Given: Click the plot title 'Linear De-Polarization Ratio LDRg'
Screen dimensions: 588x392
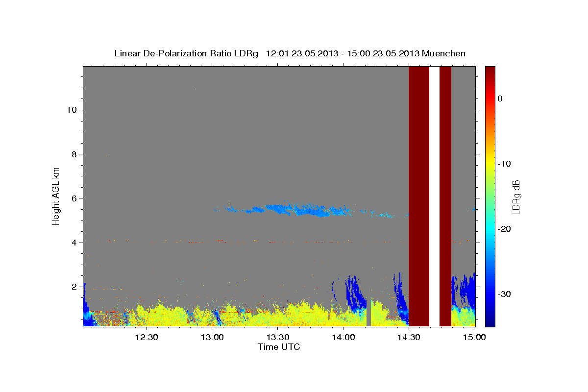Looking at the screenshot, I should point(186,53).
